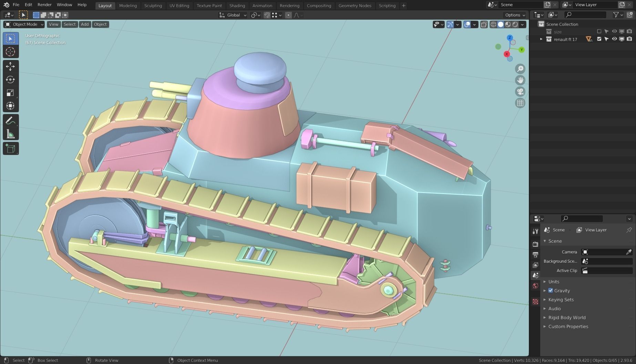The image size is (636, 364).
Task: Expand the Custom Properties panel
Action: 568,326
